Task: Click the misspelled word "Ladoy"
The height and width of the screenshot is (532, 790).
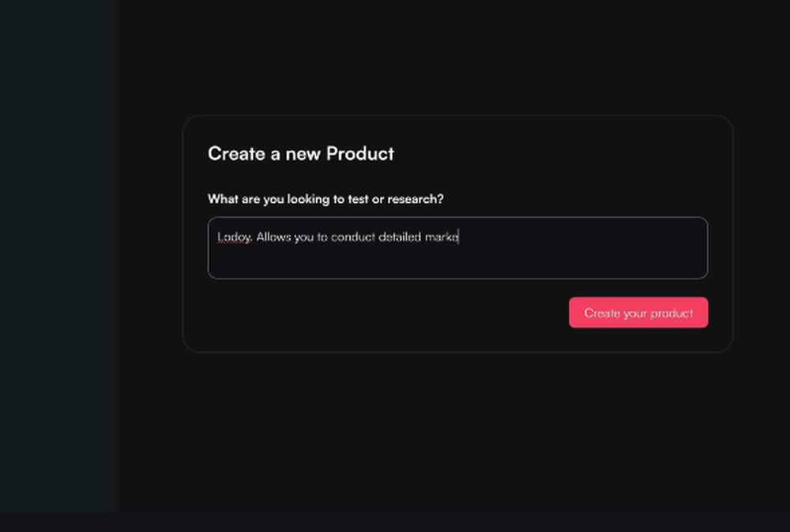Action: (x=234, y=237)
